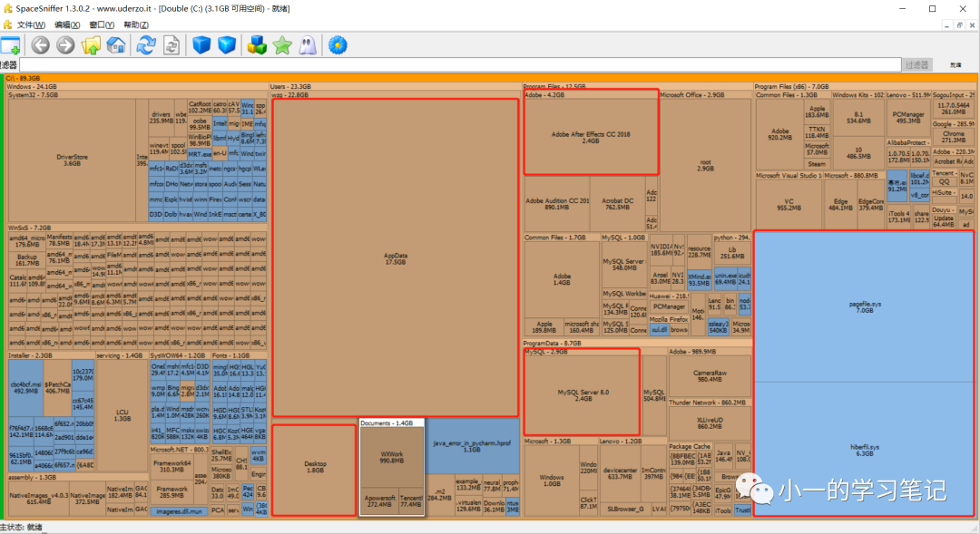980x534 pixels.
Task: Toggle free space display with the cubes icon
Action: tap(255, 44)
